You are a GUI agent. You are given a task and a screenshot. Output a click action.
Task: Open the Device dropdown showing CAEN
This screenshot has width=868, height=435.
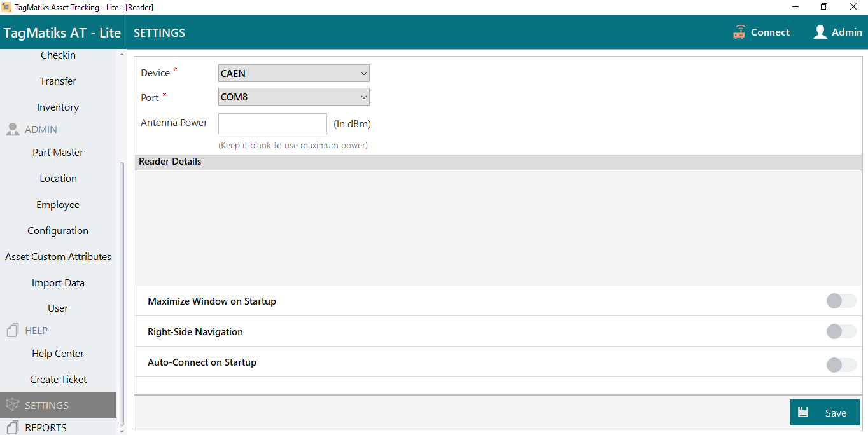point(293,74)
